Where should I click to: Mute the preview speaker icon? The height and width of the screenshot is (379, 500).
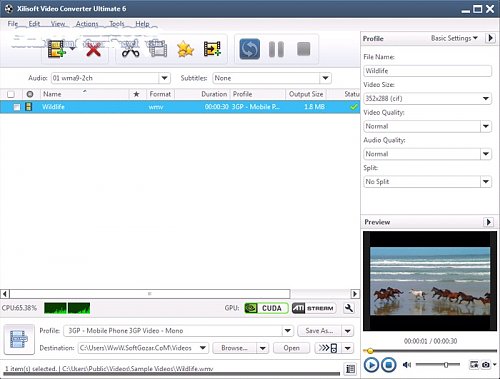[x=407, y=365]
